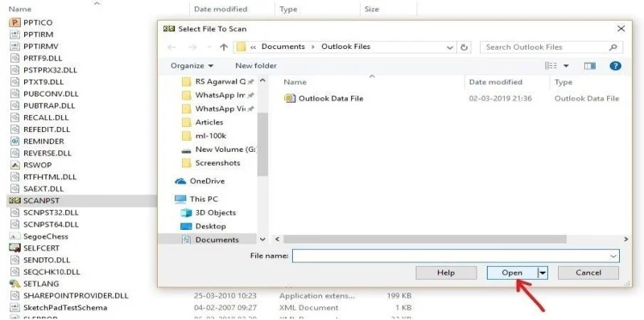Toggle the preview pane icon
Viewport: 644px width, 320px height.
click(x=590, y=66)
